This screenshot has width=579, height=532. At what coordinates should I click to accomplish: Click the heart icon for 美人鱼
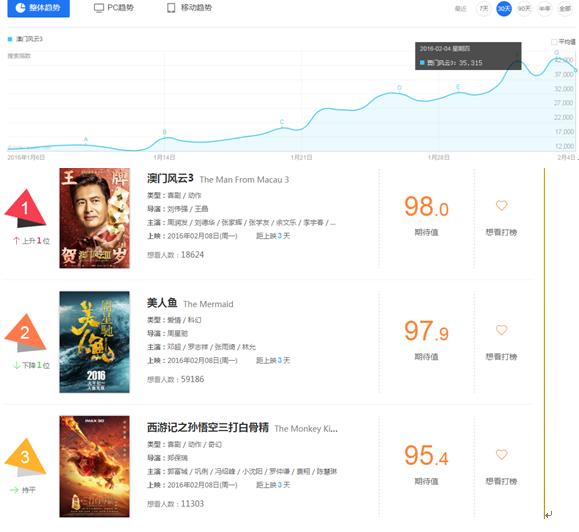[501, 330]
